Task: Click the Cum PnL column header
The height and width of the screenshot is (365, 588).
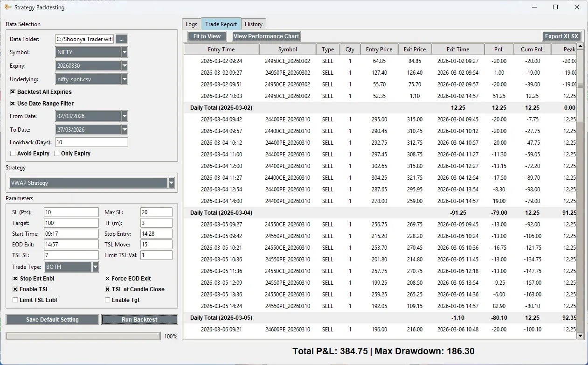Action: [533, 49]
